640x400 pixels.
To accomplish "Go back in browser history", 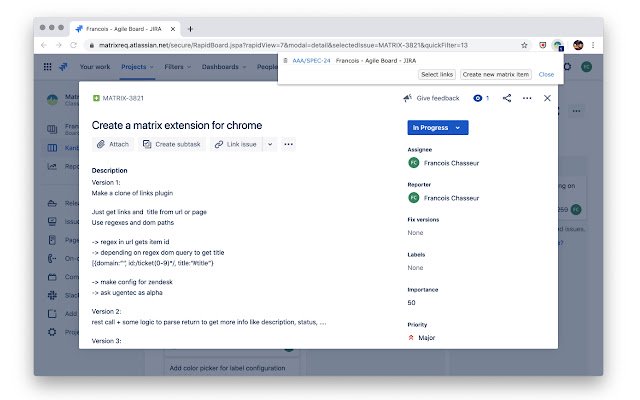I will (x=44, y=45).
